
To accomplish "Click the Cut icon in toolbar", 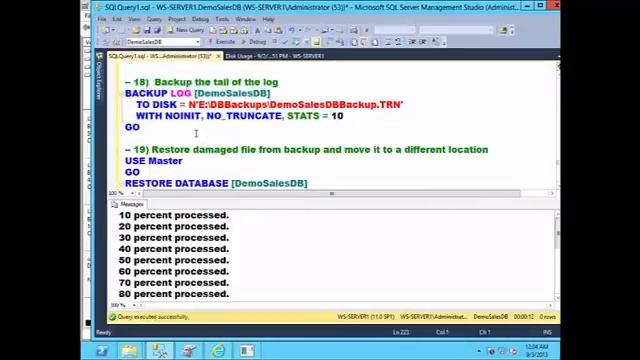I will pyautogui.click(x=258, y=30).
